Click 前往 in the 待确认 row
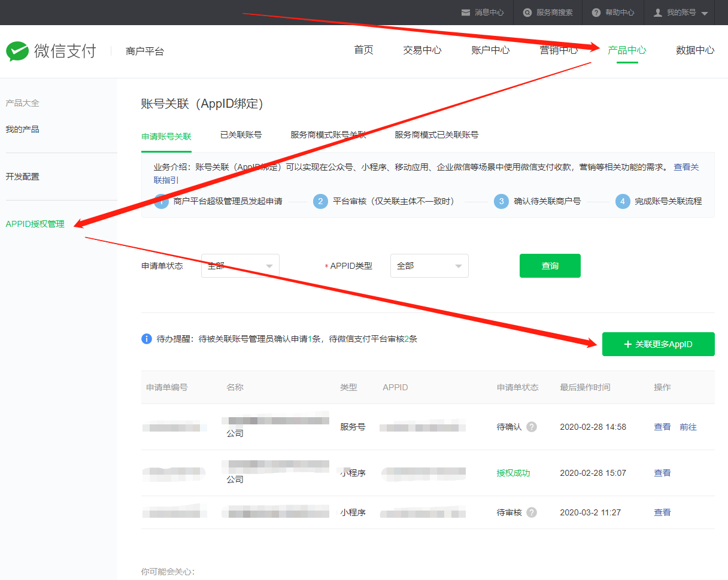Screen dimensions: 728x580 (x=688, y=427)
